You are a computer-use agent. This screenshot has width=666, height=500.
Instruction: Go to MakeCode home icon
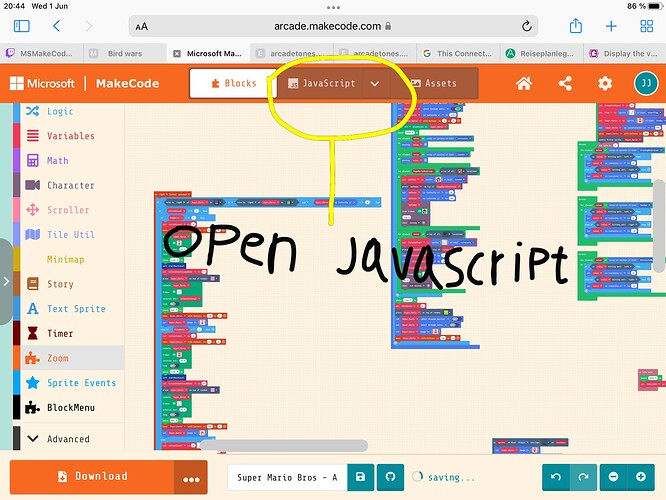524,83
